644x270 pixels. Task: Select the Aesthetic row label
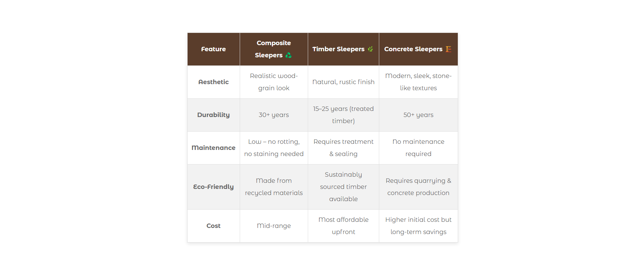click(214, 82)
